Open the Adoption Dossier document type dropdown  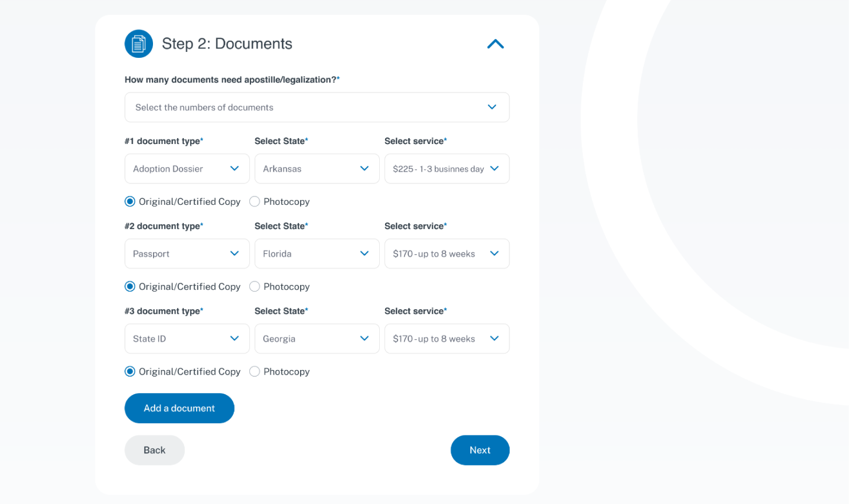click(x=187, y=169)
